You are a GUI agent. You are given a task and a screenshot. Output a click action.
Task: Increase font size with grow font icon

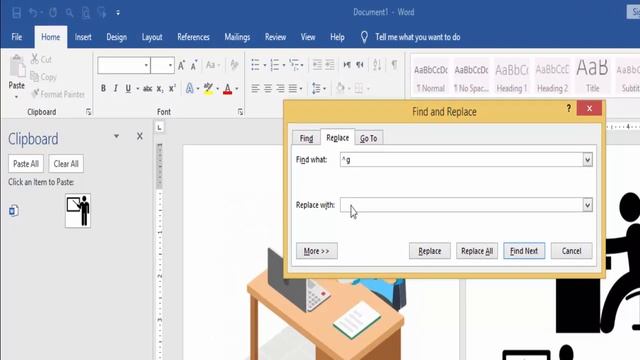pyautogui.click(x=182, y=65)
